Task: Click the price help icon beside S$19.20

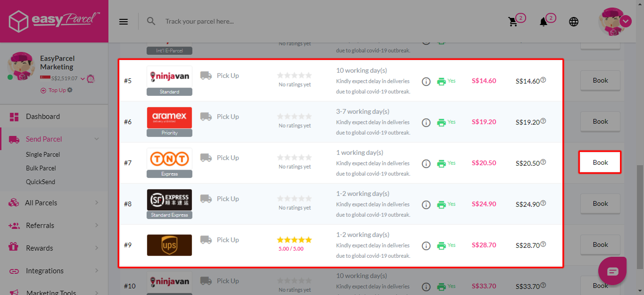Action: (x=543, y=121)
